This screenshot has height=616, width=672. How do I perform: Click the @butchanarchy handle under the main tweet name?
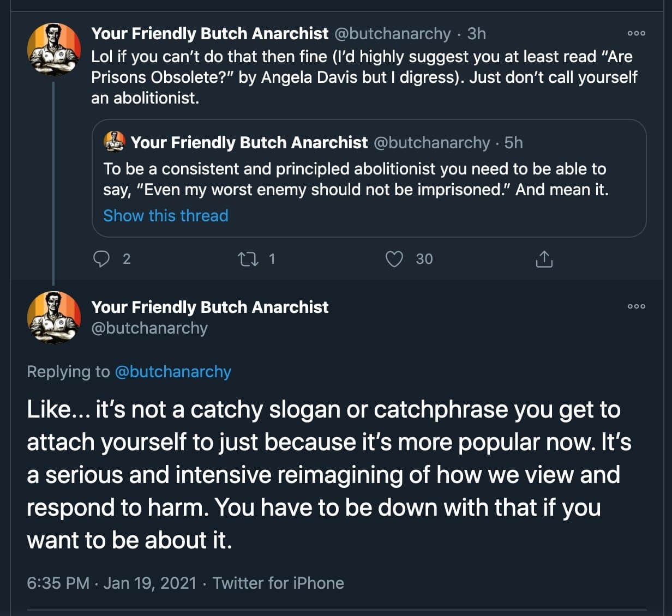tap(149, 328)
